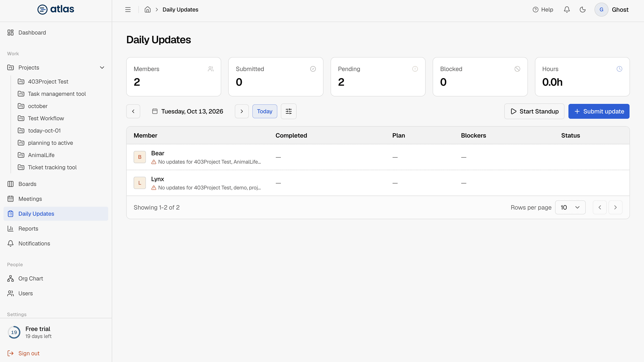The height and width of the screenshot is (362, 644).
Task: Click the Submit update button
Action: click(599, 111)
